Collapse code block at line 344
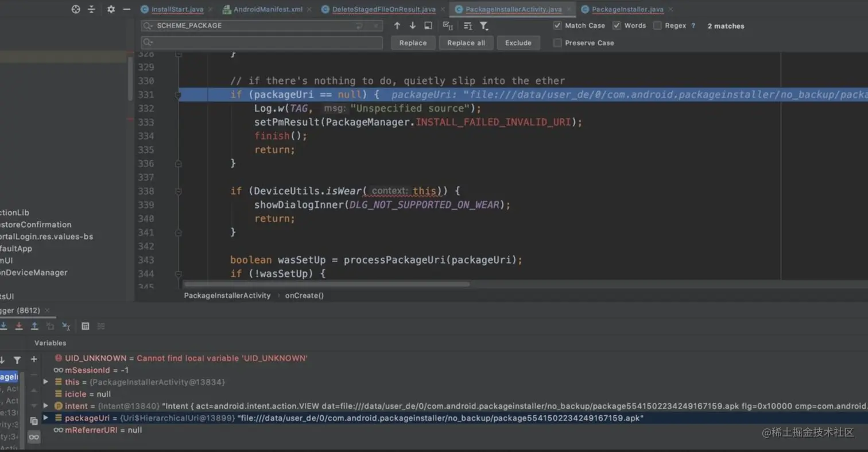Screen dimensions: 868x452 [178, 274]
